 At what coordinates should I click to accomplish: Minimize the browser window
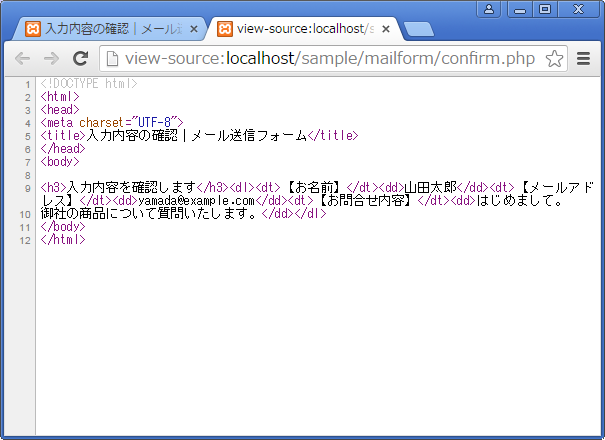pyautogui.click(x=517, y=9)
